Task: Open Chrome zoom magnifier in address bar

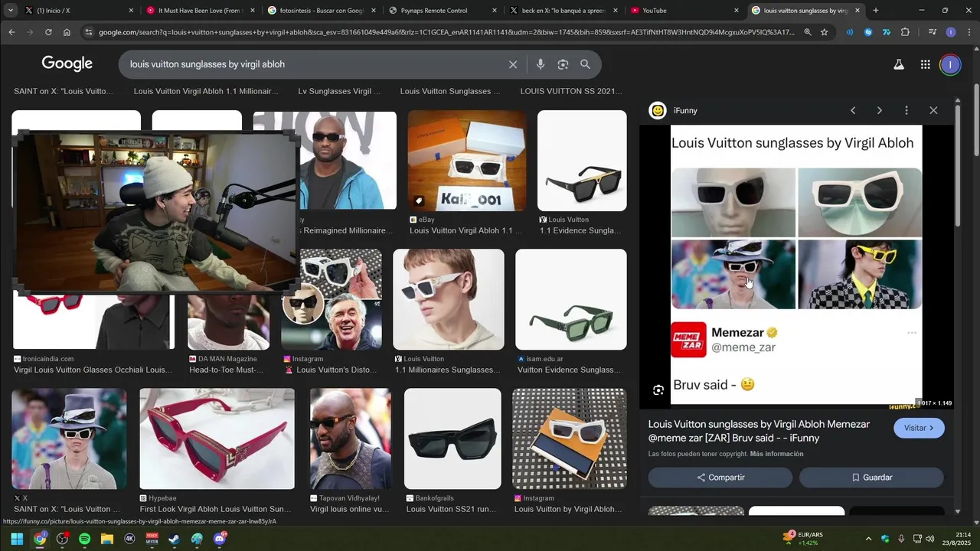Action: point(807,32)
